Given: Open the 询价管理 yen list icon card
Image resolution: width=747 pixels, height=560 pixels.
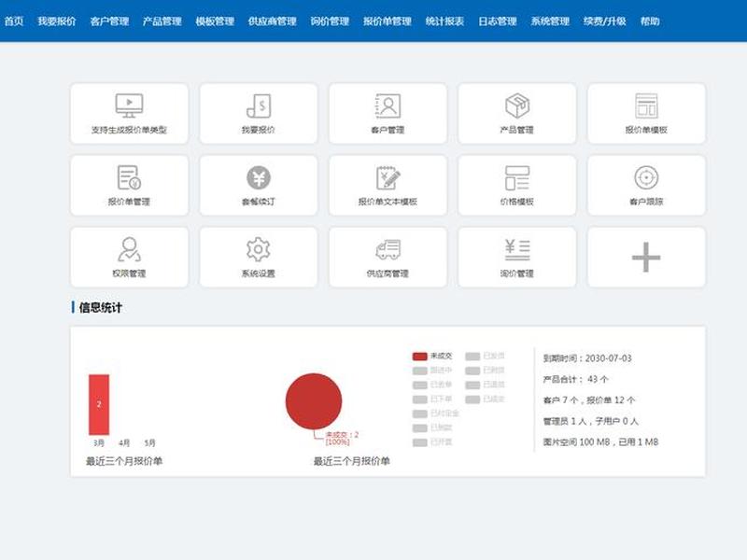Looking at the screenshot, I should point(517,258).
